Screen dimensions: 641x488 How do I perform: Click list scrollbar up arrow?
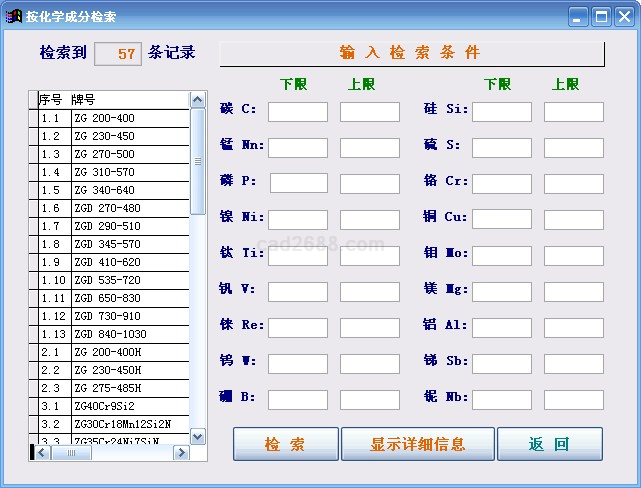coord(198,100)
